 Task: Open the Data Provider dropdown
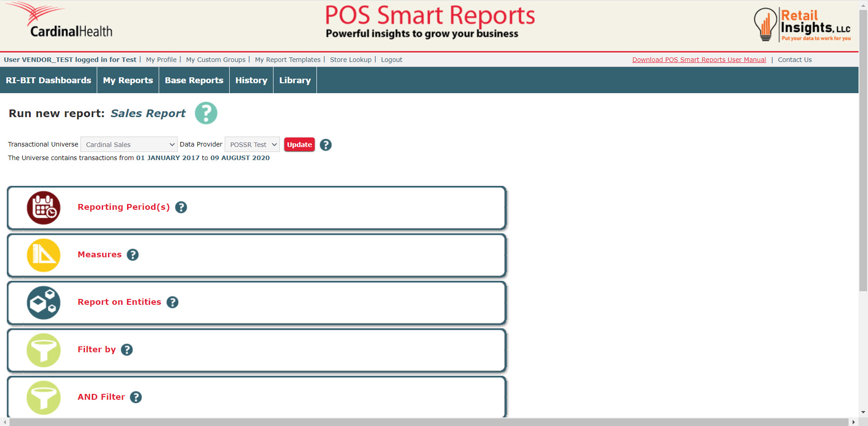[252, 145]
